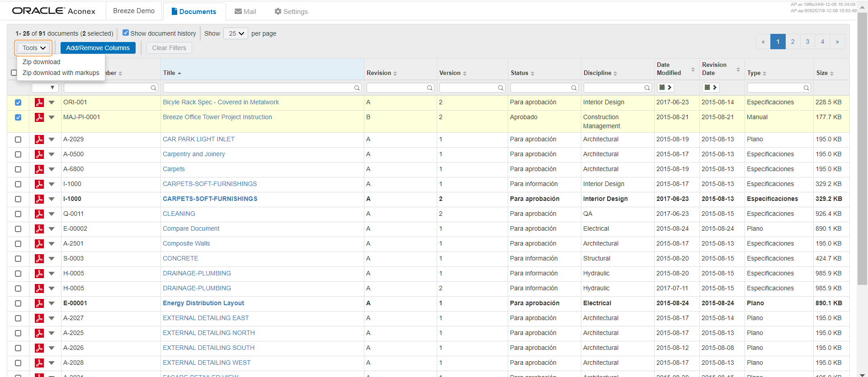Open the PDF icon for document A-2029
Screen dimensions: 868x377
pos(39,140)
